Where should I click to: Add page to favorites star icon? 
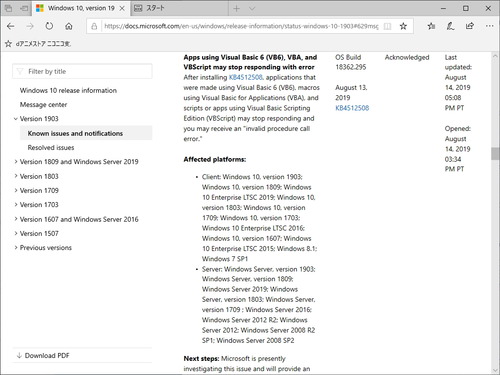click(403, 26)
